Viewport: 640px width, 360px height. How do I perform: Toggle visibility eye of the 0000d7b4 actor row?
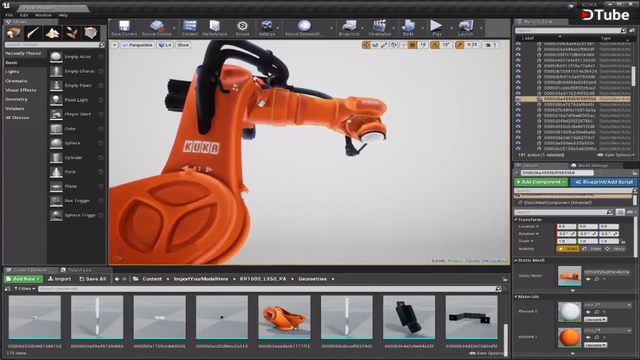(518, 110)
